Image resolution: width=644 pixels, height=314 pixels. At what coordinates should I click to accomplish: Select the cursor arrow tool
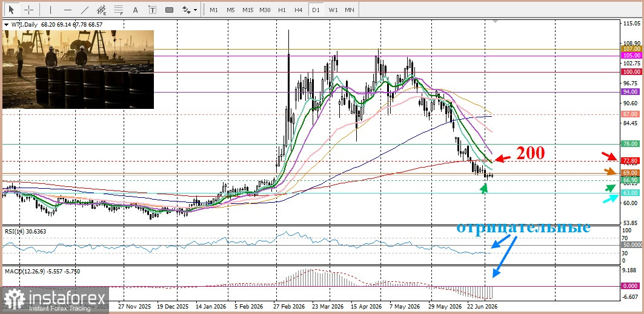[x=11, y=10]
